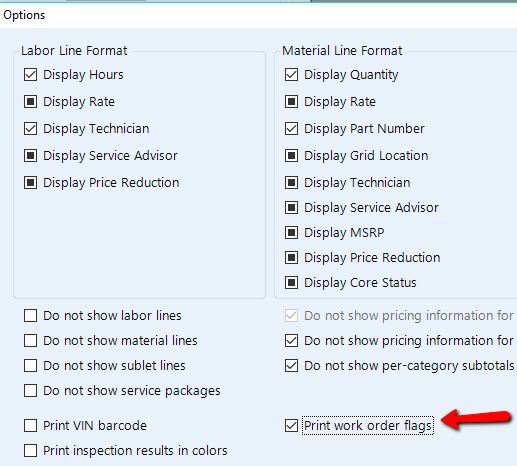Uncheck Print work order flags

(x=291, y=426)
